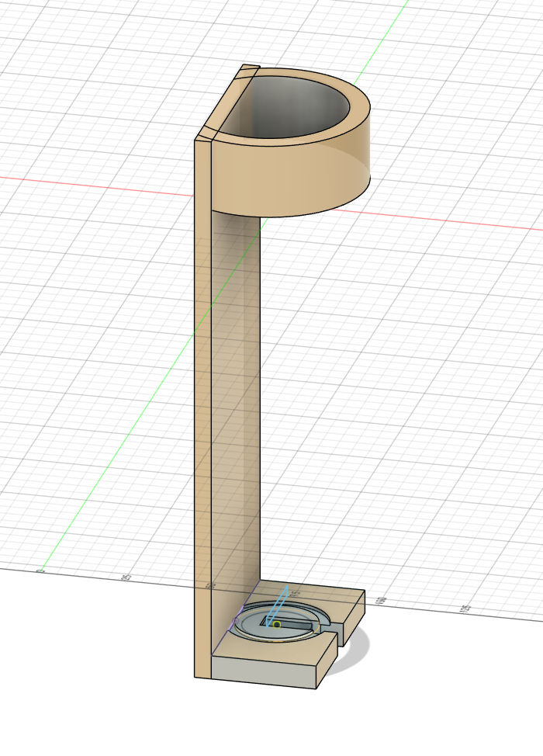Click the "25" grid ruler label
Image resolution: width=543 pixels, height=756 pixels.
pyautogui.click(x=126, y=577)
